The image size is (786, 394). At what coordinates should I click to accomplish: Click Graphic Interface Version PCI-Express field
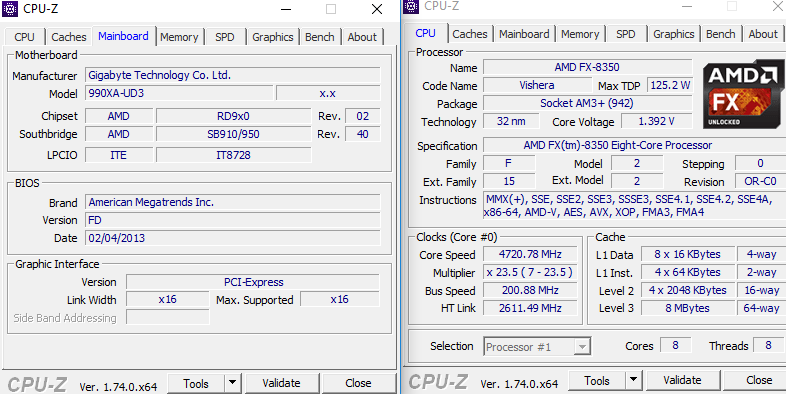point(253,282)
